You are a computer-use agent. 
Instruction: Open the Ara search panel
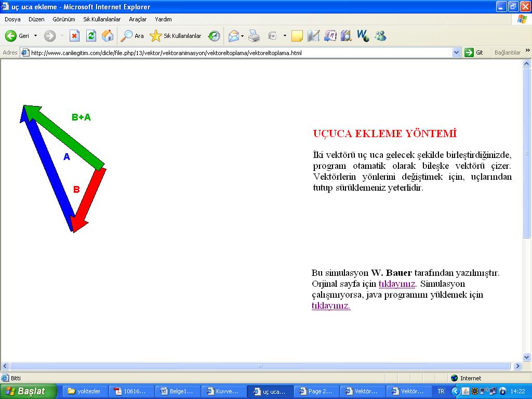point(132,36)
